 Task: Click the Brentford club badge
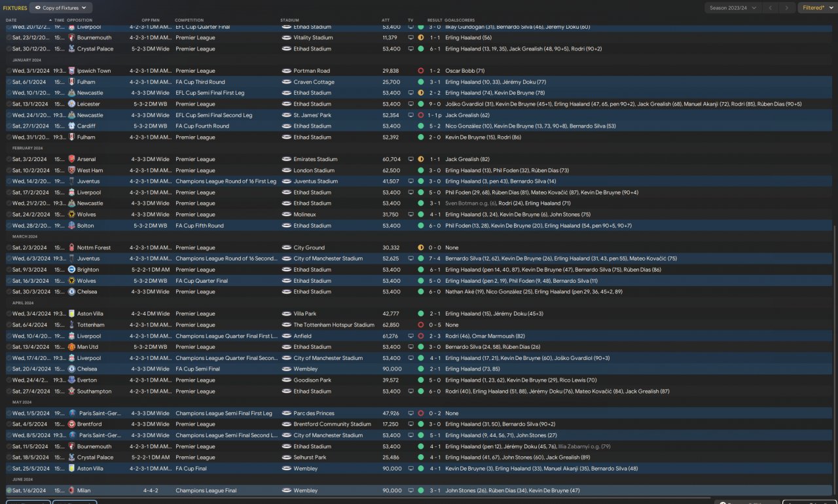(x=72, y=424)
